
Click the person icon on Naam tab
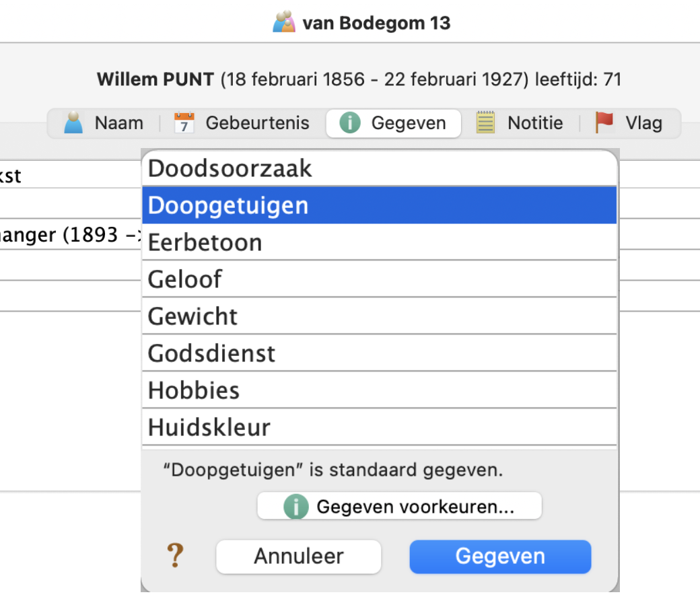73,123
